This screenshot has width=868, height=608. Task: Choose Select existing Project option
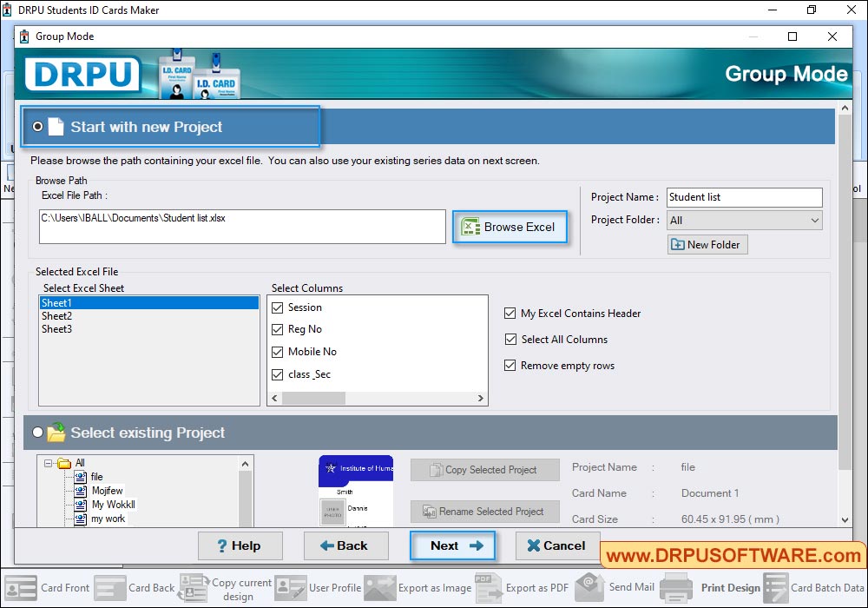point(37,433)
